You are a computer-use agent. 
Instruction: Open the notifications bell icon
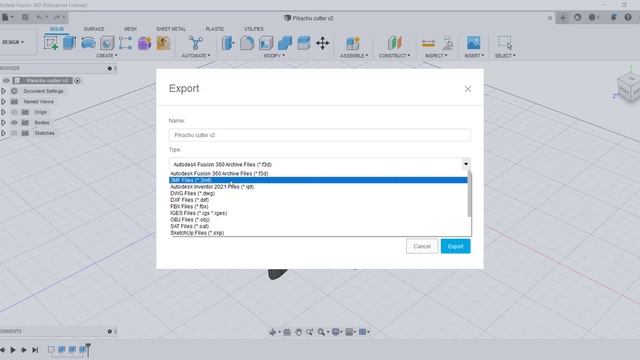(x=613, y=18)
